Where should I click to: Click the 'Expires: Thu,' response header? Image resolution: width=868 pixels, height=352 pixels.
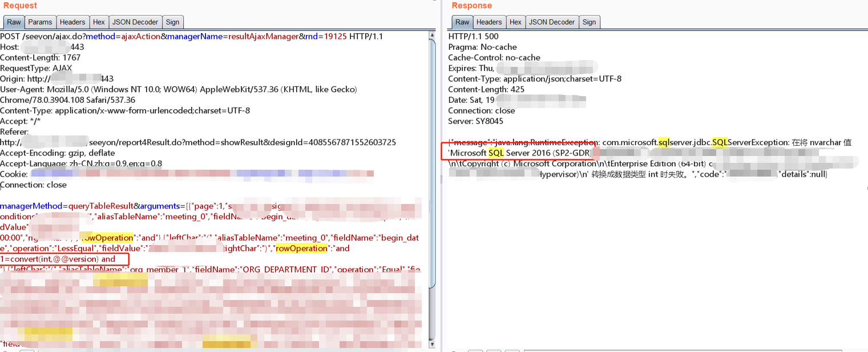522,68
